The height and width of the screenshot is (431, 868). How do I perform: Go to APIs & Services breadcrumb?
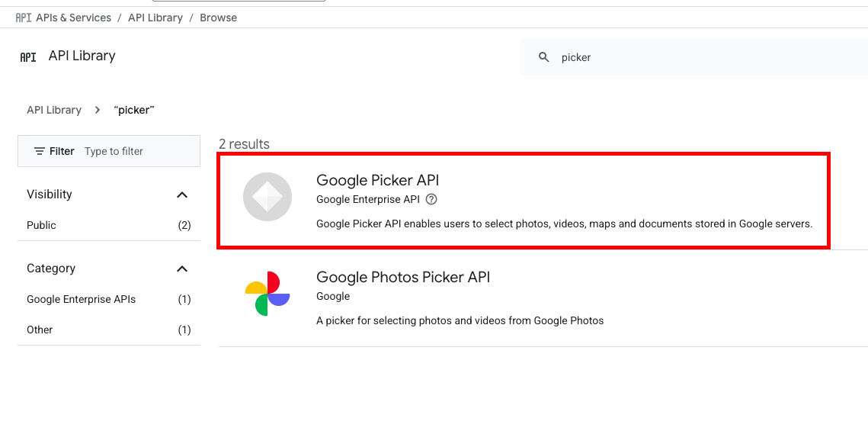pos(74,18)
